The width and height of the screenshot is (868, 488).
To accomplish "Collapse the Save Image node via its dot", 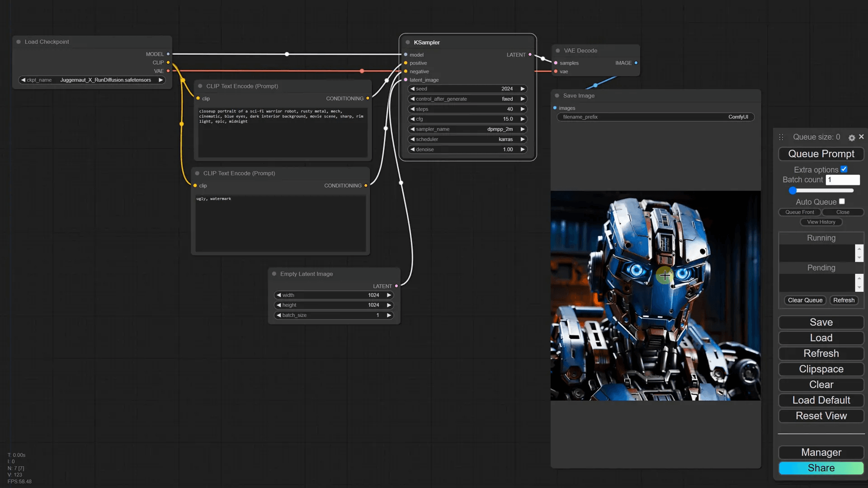I will [557, 96].
